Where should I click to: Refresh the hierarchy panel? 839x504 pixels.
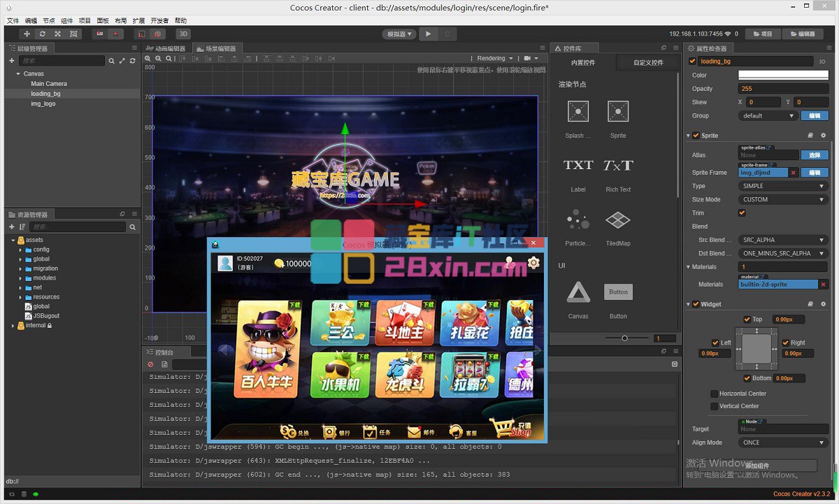132,61
